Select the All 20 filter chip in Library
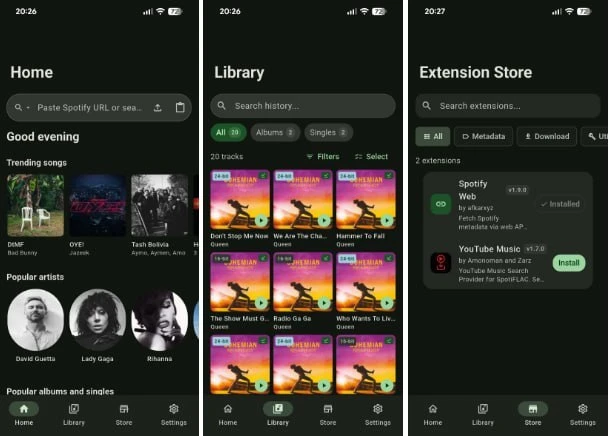 pyautogui.click(x=228, y=132)
